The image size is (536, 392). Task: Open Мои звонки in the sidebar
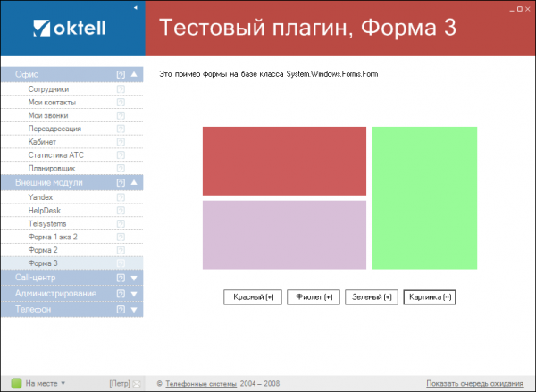(x=48, y=115)
